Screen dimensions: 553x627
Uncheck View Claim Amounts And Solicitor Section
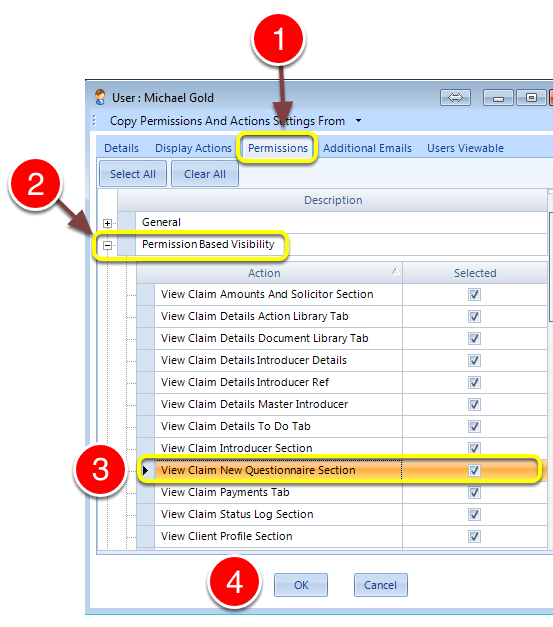coord(474,295)
